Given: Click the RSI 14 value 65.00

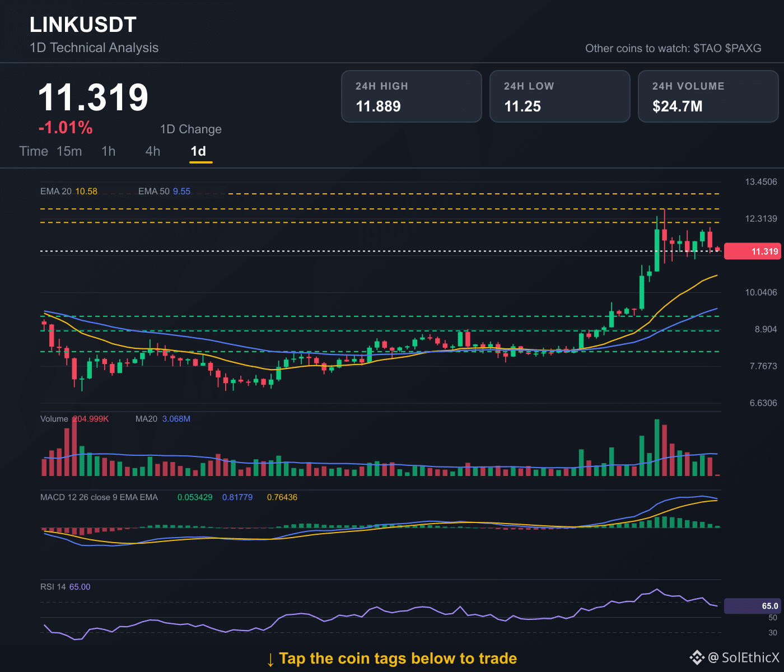Looking at the screenshot, I should 80,587.
